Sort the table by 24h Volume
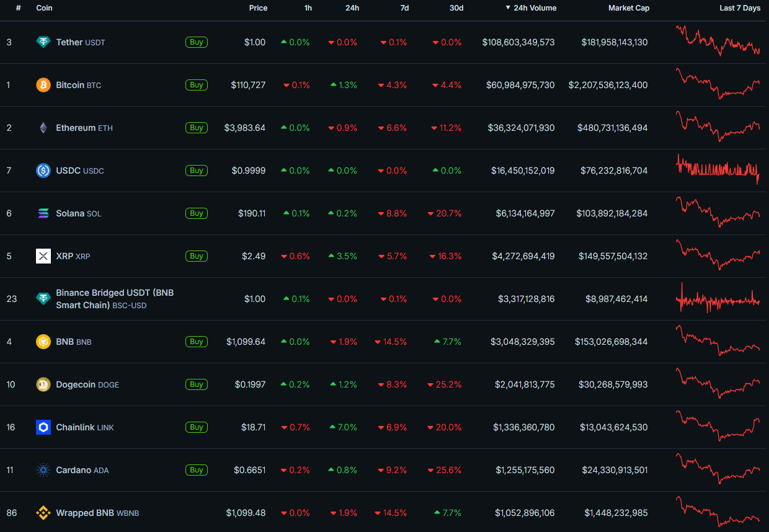Image resolution: width=769 pixels, height=532 pixels. pos(531,8)
